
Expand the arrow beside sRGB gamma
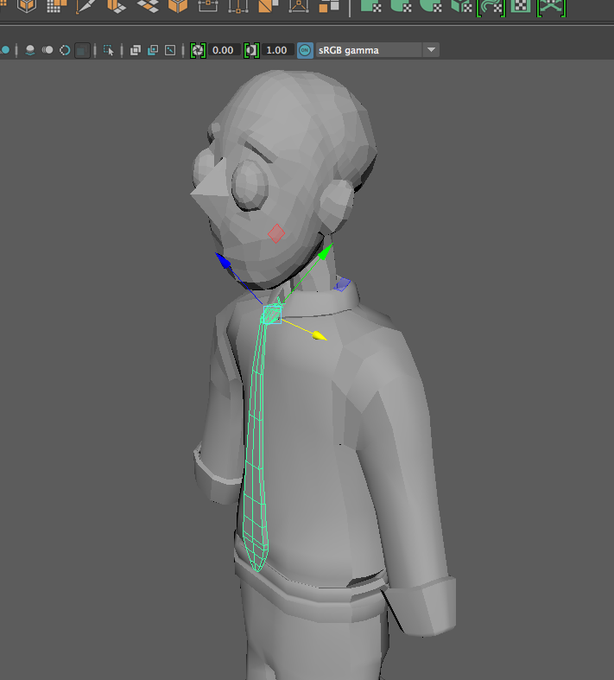(431, 50)
